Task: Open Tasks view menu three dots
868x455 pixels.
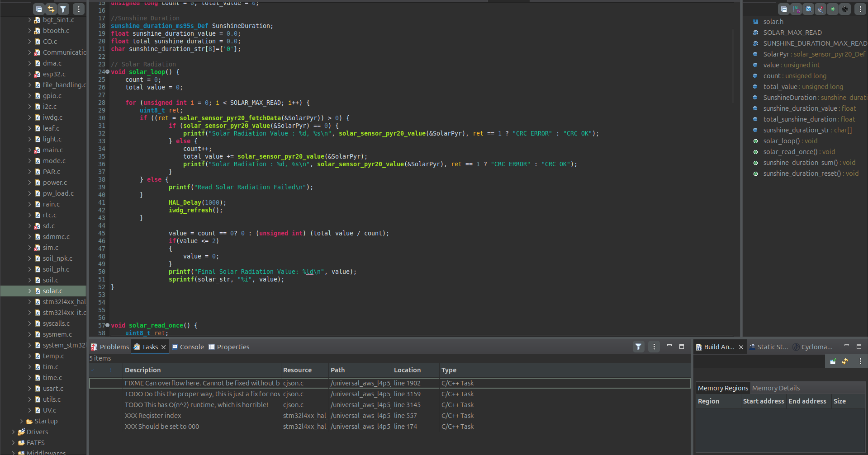Action: [654, 347]
